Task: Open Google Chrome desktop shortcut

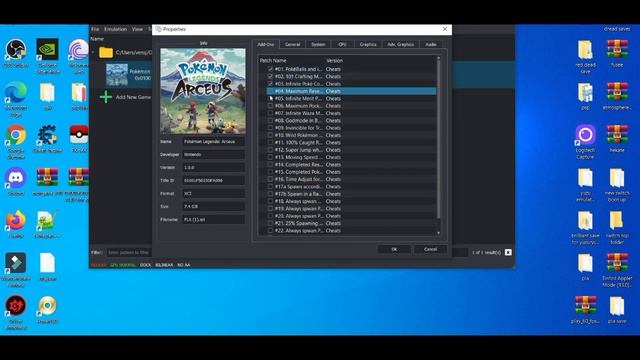Action: (16, 135)
